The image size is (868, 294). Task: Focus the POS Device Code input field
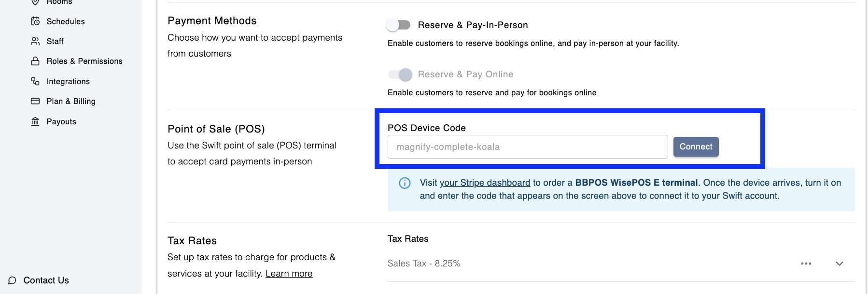(x=527, y=147)
